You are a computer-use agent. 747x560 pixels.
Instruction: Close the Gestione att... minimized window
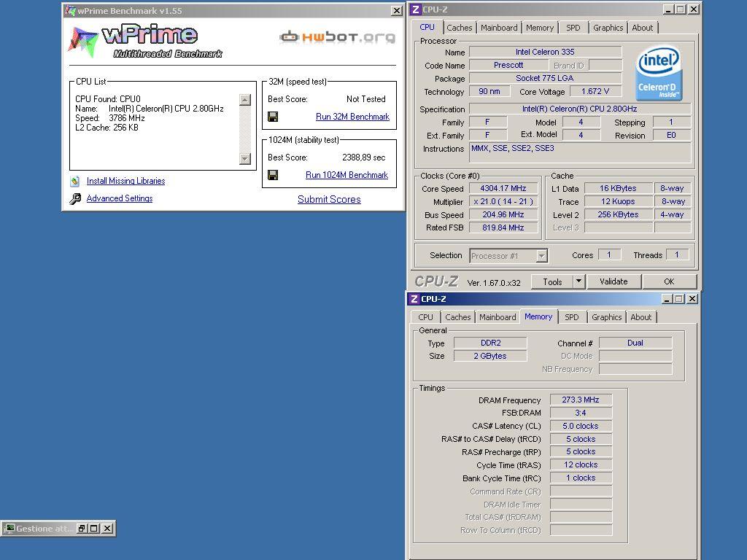coord(107,529)
